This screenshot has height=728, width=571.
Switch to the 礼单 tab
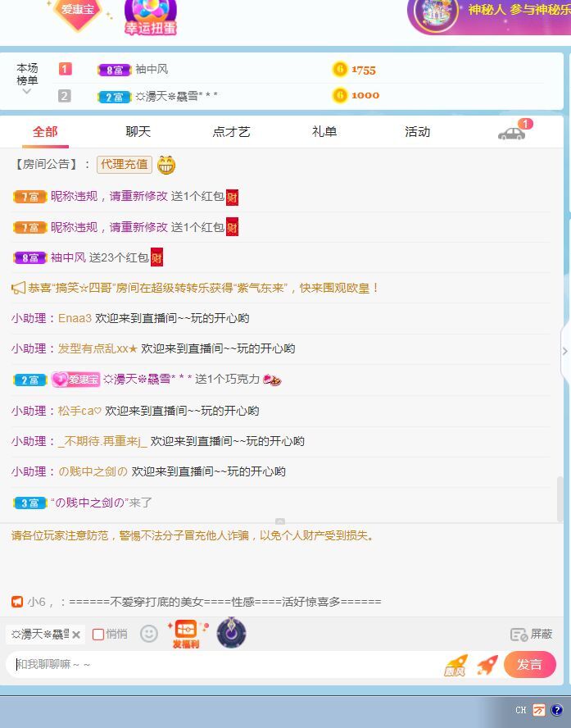pyautogui.click(x=324, y=132)
